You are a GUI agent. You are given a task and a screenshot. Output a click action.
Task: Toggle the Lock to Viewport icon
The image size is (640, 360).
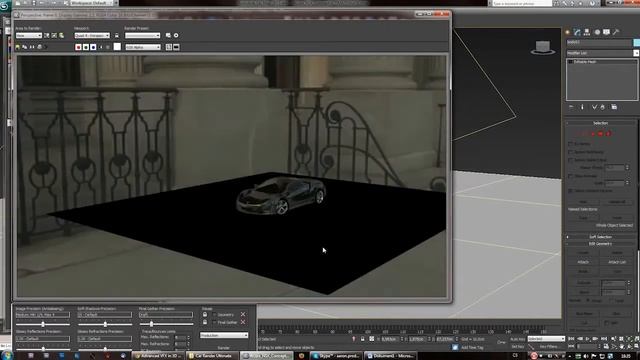click(x=117, y=36)
